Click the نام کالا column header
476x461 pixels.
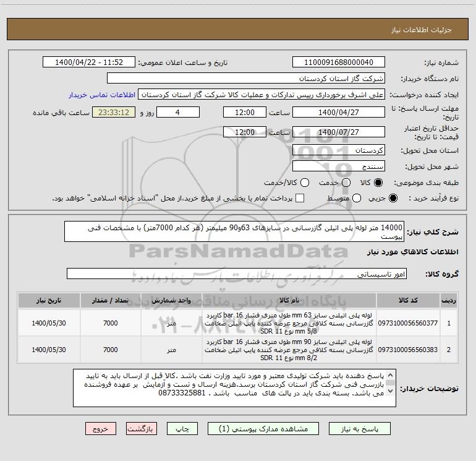click(x=289, y=300)
